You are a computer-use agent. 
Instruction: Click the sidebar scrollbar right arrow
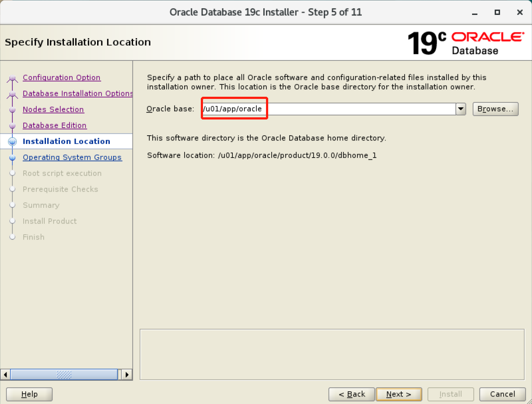[127, 375]
